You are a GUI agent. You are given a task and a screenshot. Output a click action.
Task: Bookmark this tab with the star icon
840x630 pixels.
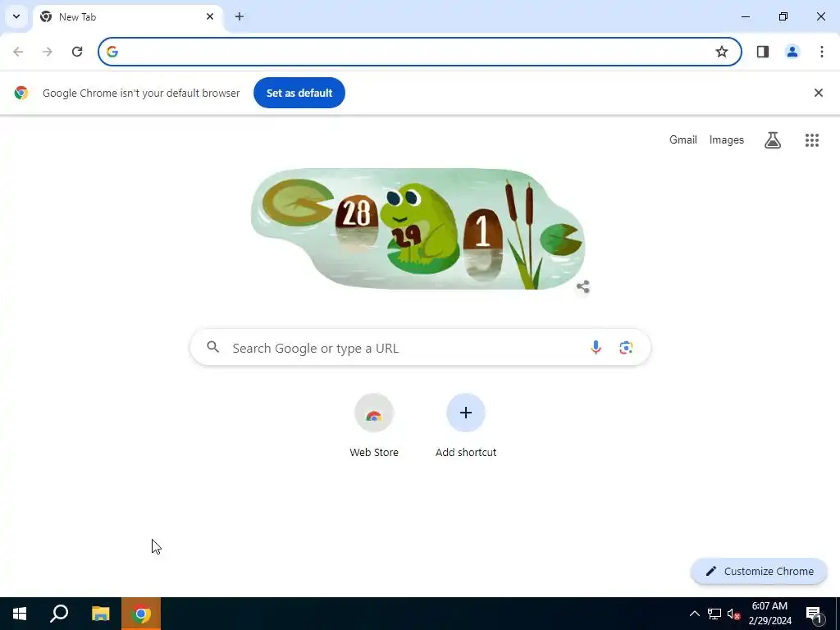point(722,52)
